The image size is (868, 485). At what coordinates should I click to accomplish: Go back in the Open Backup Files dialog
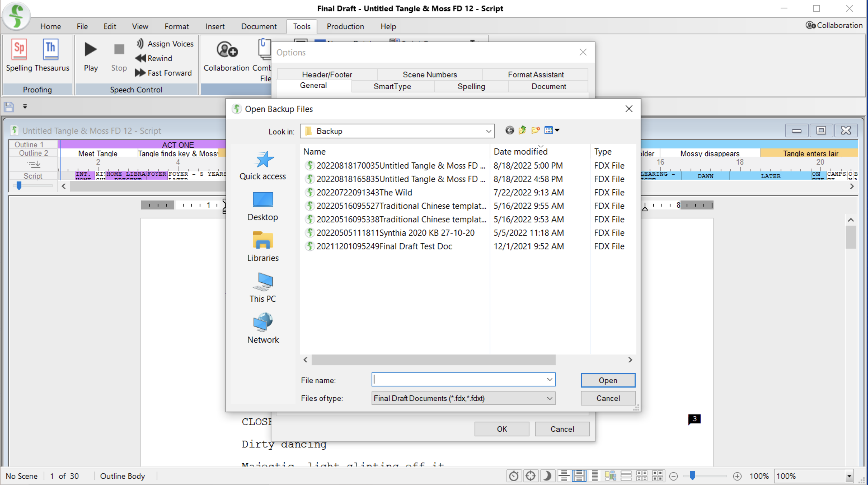(x=510, y=130)
